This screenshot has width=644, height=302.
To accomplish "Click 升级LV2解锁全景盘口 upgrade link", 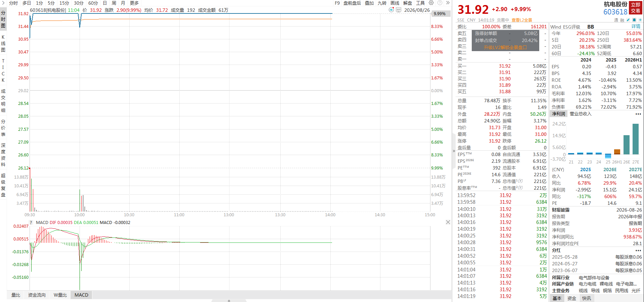I will [505, 47].
